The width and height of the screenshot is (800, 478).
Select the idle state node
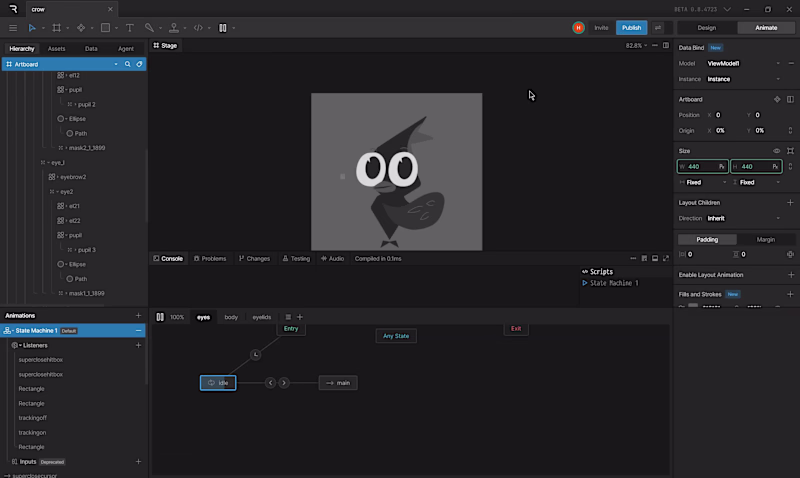click(218, 383)
